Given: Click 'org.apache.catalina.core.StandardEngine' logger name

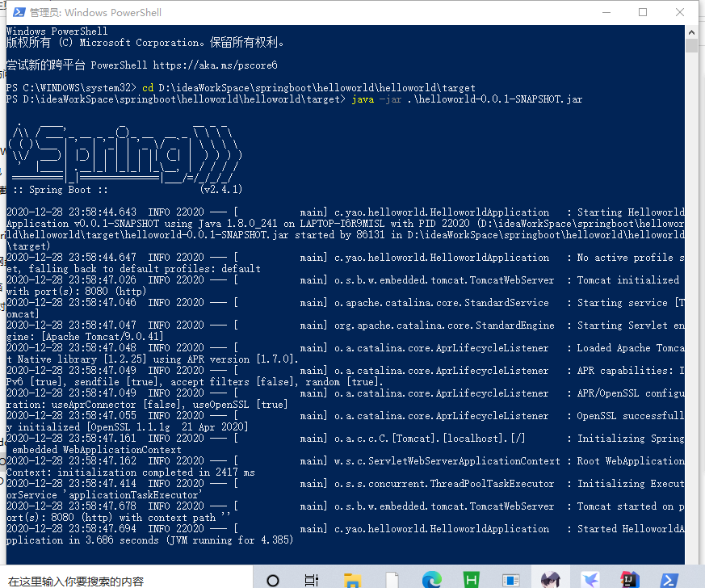Looking at the screenshot, I should (x=444, y=325).
